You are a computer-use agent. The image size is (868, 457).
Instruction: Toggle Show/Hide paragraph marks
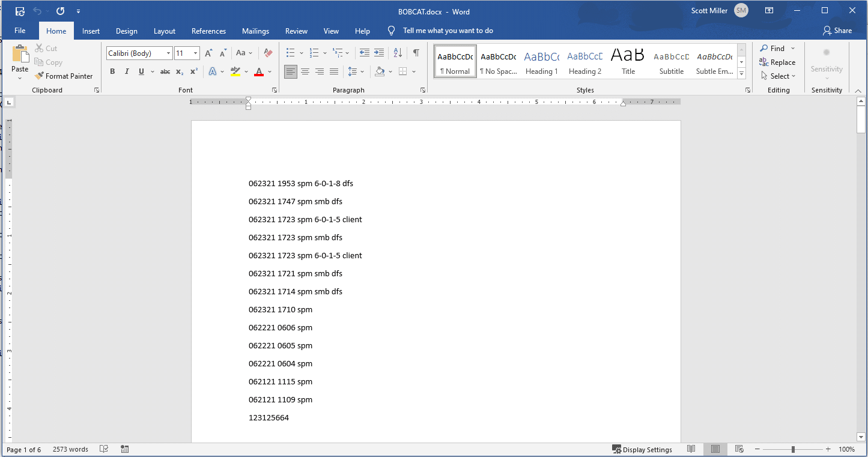[416, 53]
